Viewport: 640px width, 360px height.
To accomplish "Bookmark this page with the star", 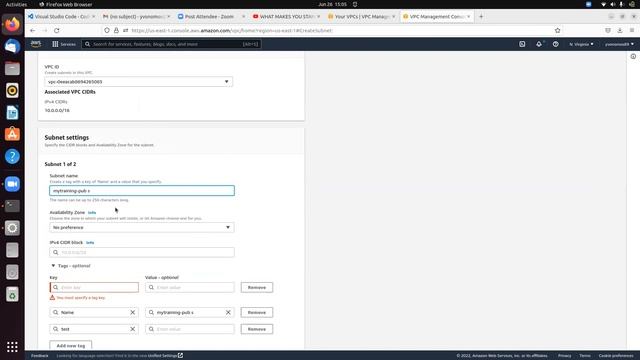I will tap(558, 31).
